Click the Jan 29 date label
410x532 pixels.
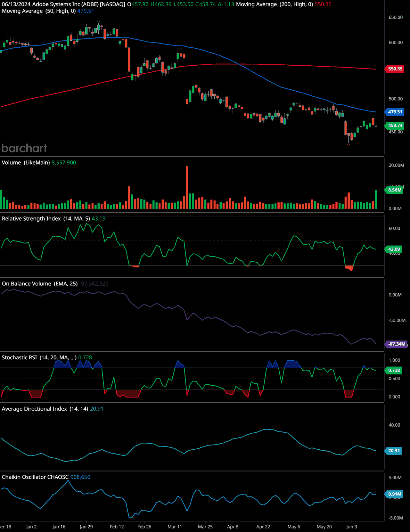tap(86, 527)
